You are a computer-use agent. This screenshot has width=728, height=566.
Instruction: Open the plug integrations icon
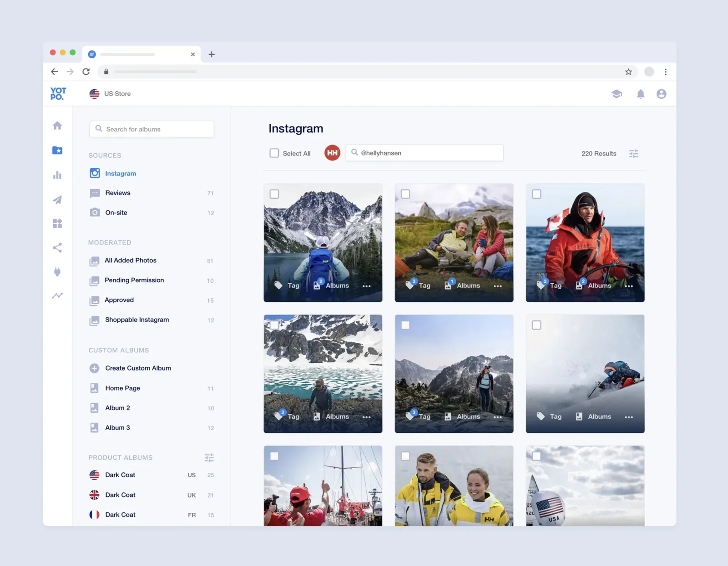(x=57, y=272)
